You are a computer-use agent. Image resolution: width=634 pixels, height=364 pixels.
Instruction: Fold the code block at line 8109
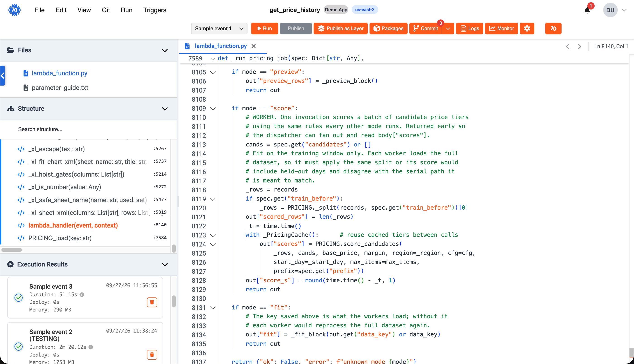[x=213, y=108]
